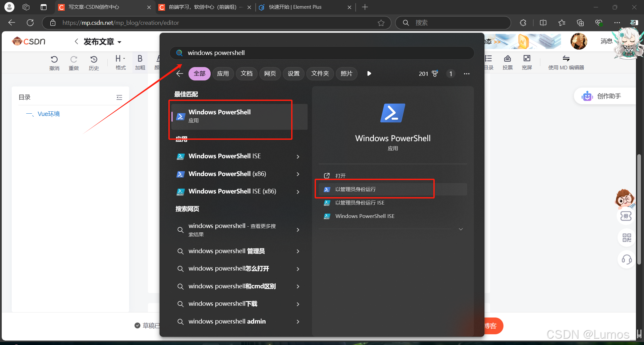644x345 pixels.
Task: Open the browser extensions icon
Action: (523, 23)
